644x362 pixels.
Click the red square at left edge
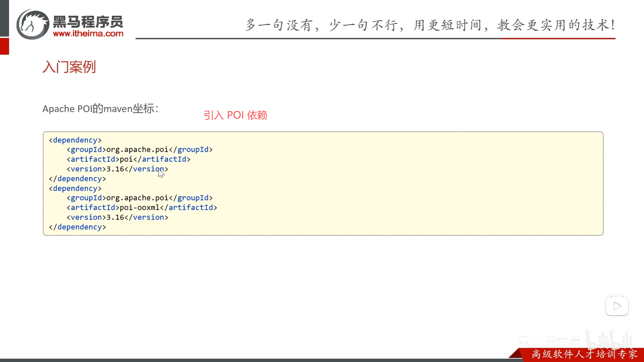coord(4,46)
